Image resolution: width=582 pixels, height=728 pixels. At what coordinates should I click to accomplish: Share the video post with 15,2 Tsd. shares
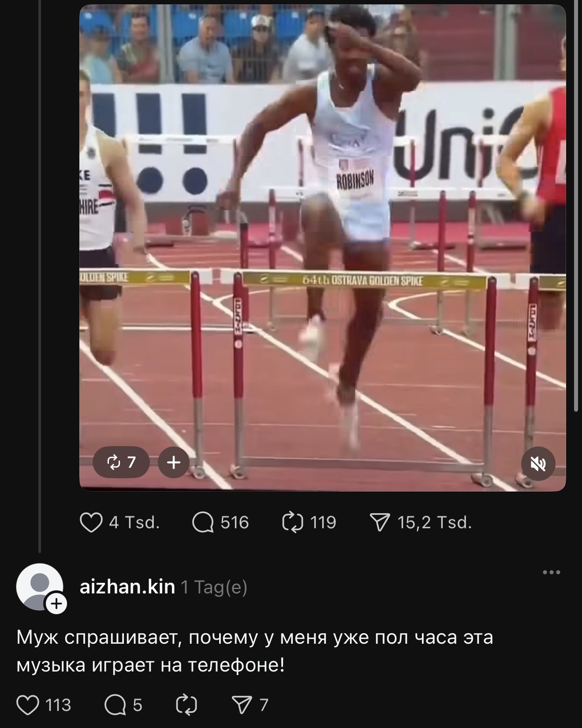click(421, 523)
